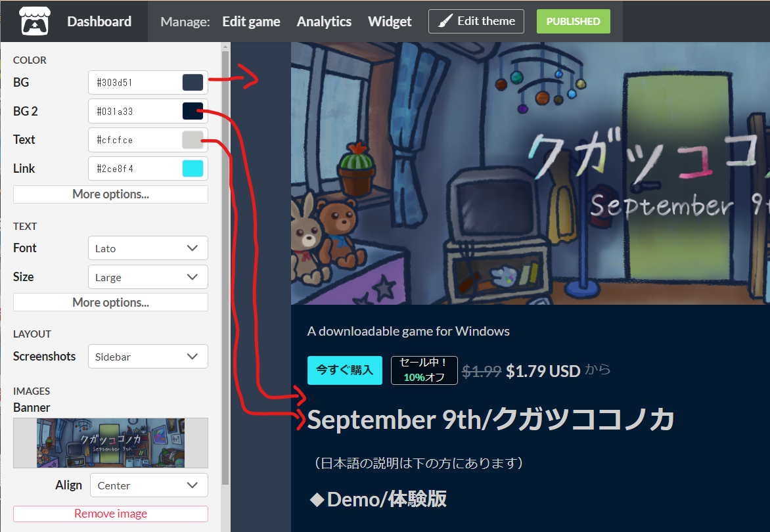The height and width of the screenshot is (532, 770).
Task: Edit the BG color hex field
Action: [135, 83]
